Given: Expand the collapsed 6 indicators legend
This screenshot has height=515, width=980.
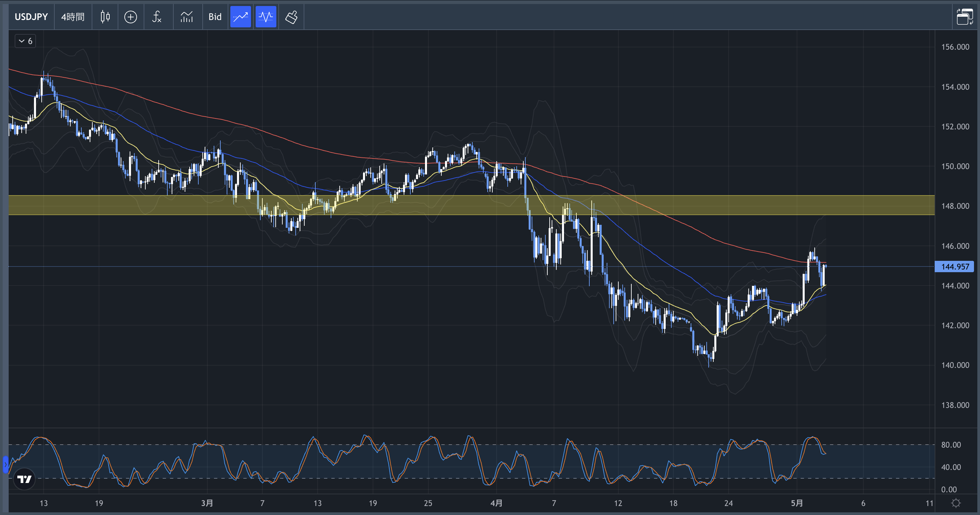Looking at the screenshot, I should click(25, 41).
